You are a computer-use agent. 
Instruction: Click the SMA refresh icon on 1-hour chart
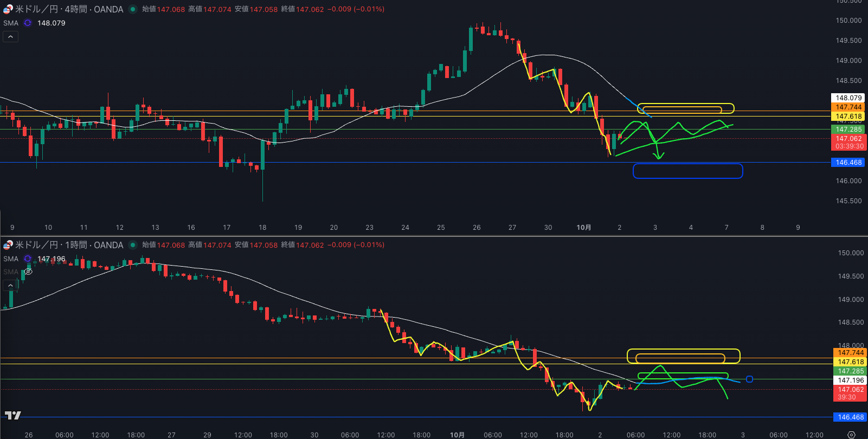28,259
